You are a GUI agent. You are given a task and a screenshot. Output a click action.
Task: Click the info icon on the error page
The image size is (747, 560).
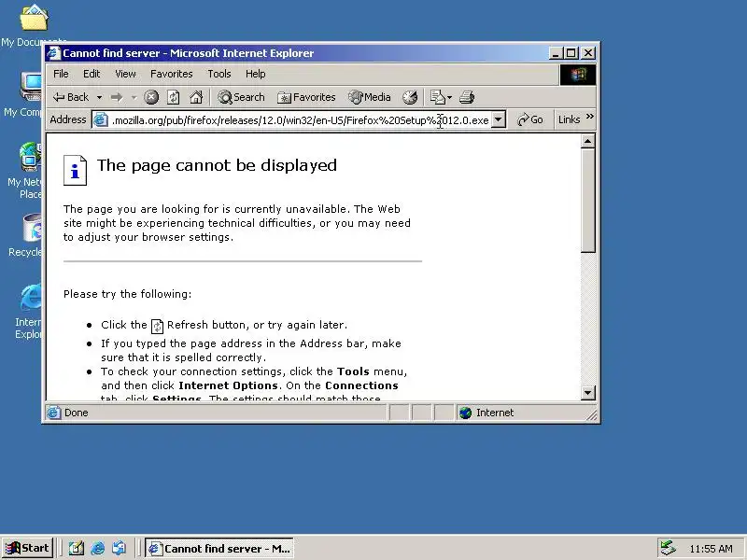[x=75, y=170]
